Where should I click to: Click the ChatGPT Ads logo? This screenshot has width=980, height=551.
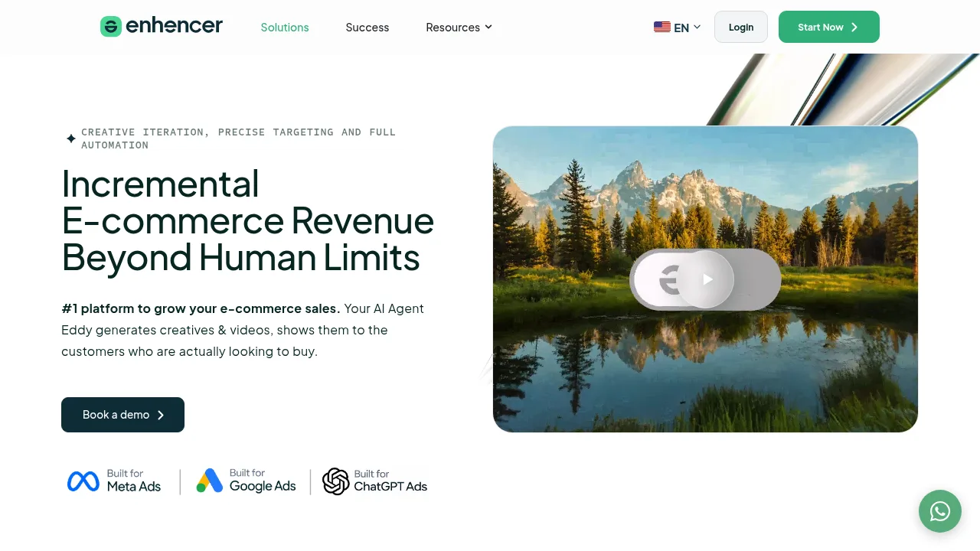(374, 481)
